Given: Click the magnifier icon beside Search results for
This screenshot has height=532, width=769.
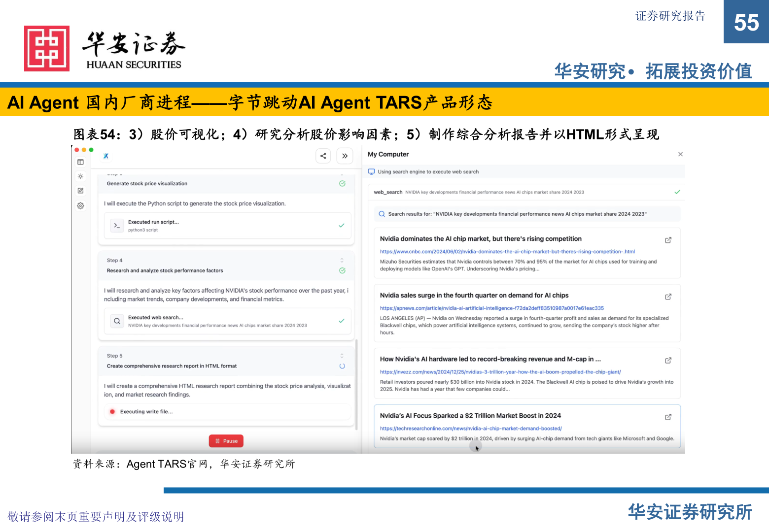Looking at the screenshot, I should pyautogui.click(x=382, y=214).
